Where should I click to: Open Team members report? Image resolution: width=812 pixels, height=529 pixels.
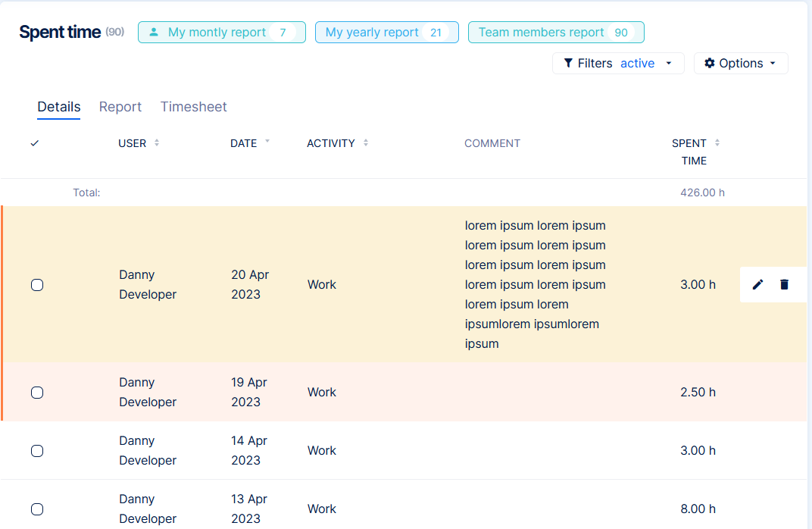click(x=556, y=33)
